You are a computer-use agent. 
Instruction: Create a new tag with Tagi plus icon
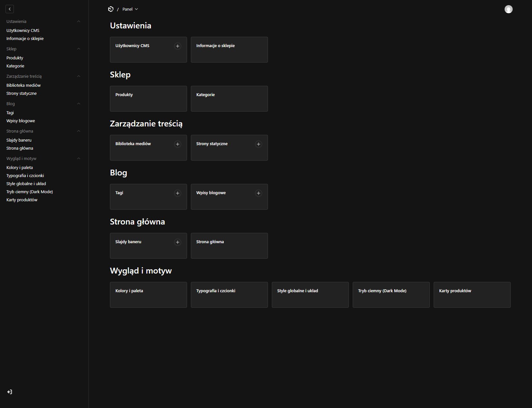point(178,193)
